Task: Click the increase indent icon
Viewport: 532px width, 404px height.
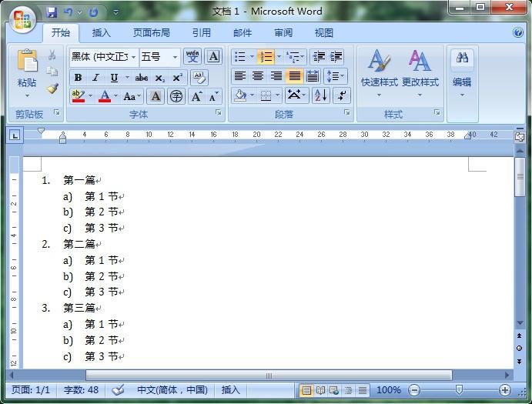Action: pos(336,57)
